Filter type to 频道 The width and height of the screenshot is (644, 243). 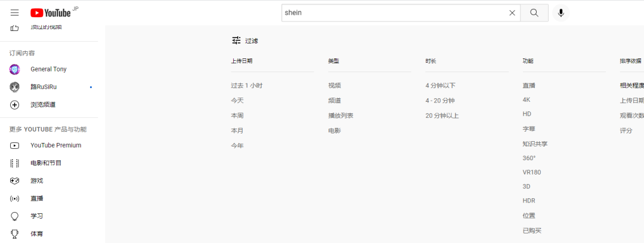click(x=335, y=101)
